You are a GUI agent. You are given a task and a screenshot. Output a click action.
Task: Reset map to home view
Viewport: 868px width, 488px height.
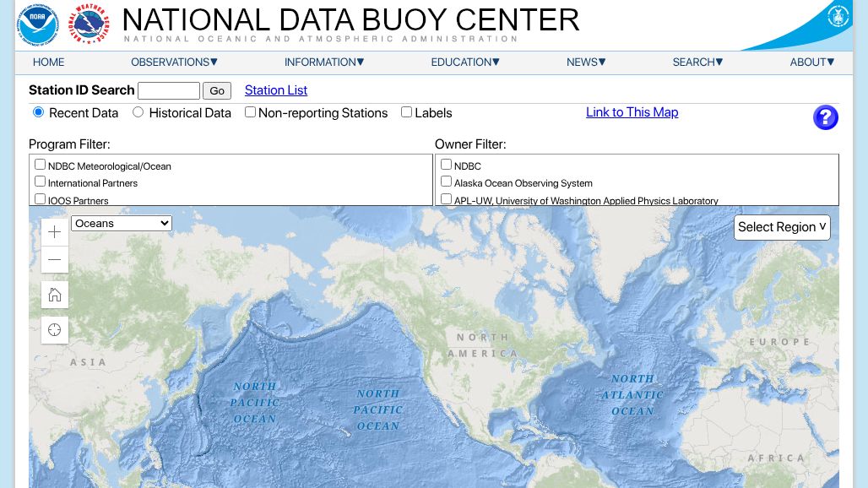coord(55,295)
